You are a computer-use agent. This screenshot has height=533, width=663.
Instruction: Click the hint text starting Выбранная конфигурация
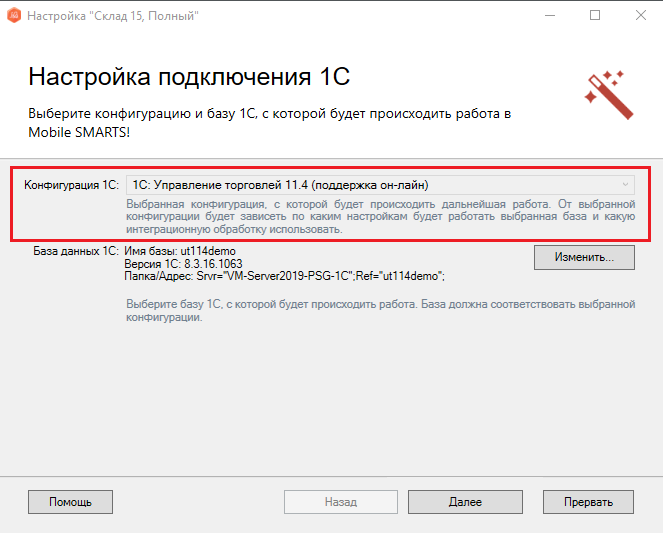(x=381, y=216)
